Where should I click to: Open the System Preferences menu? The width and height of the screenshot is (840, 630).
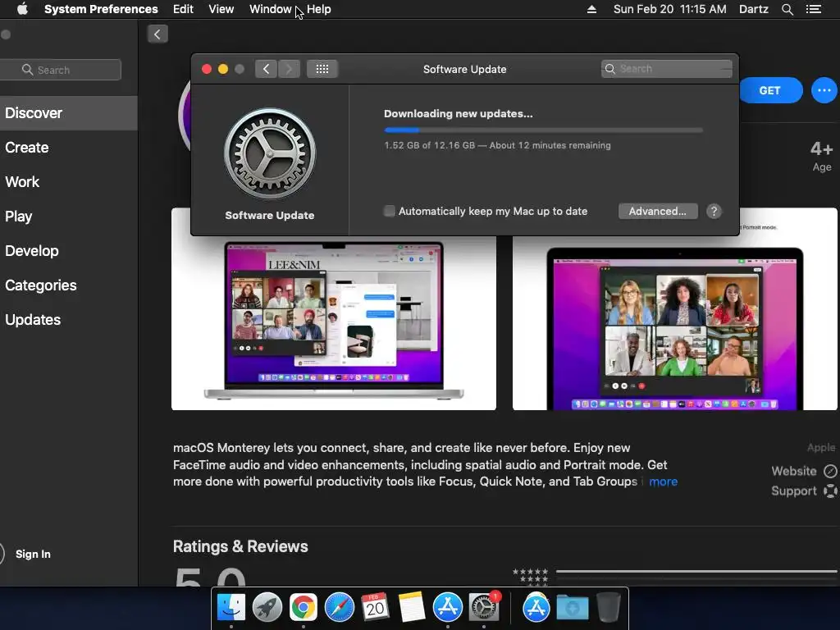coord(101,9)
